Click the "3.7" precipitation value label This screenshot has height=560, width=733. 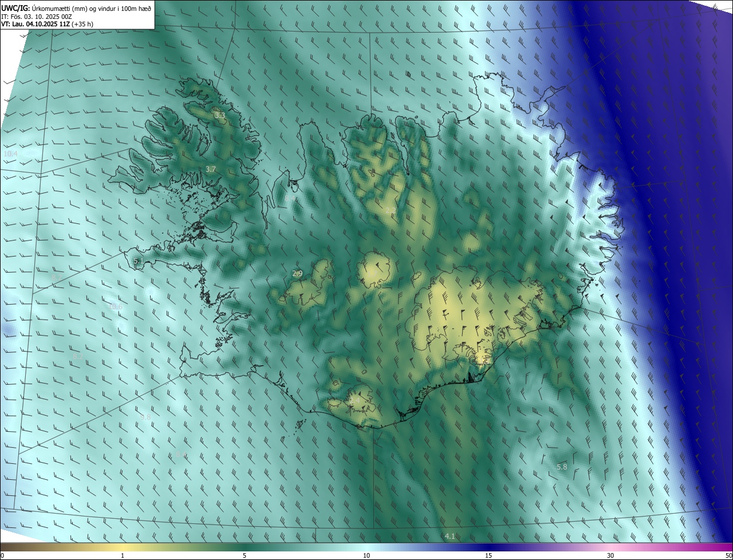[x=211, y=169]
